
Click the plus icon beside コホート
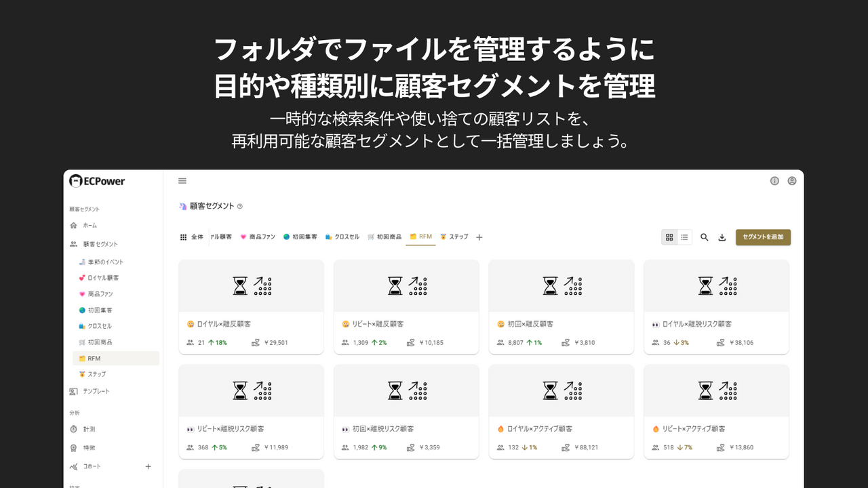click(x=149, y=466)
